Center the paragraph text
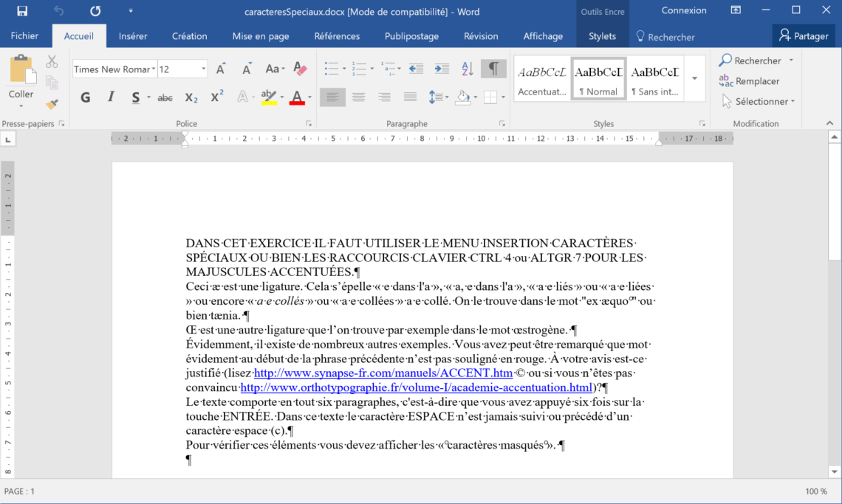This screenshot has width=842, height=504. (x=358, y=97)
